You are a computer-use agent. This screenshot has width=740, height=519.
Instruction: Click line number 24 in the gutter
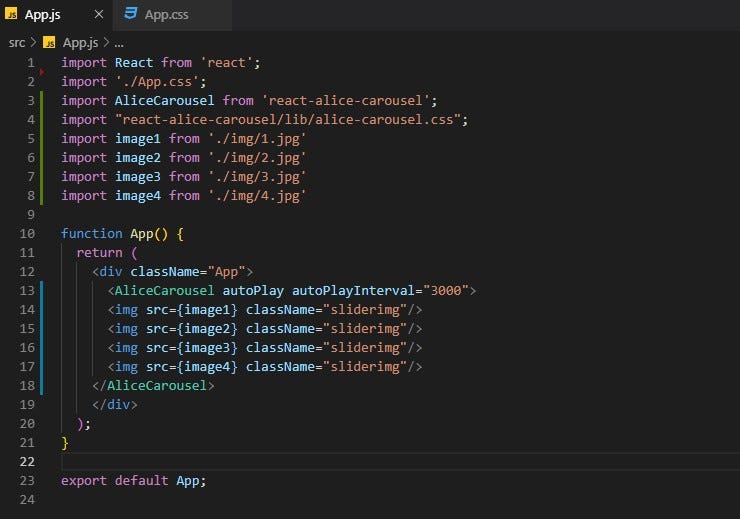27,500
